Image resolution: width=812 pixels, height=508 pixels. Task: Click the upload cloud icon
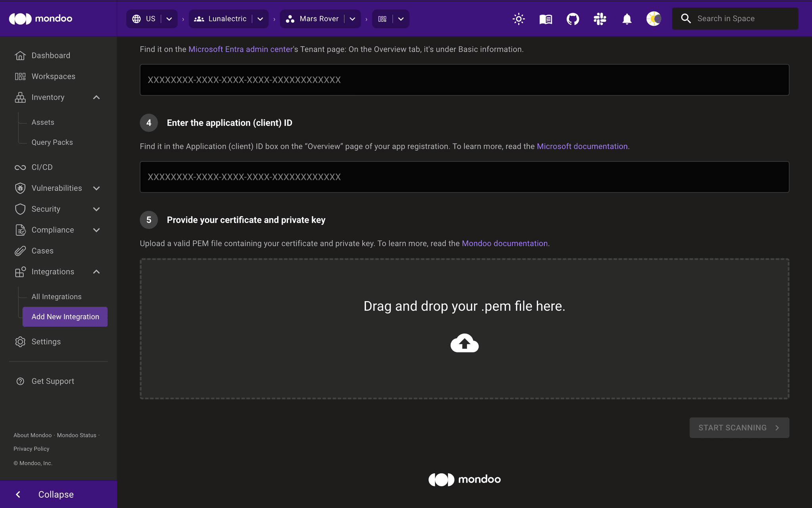click(x=464, y=343)
